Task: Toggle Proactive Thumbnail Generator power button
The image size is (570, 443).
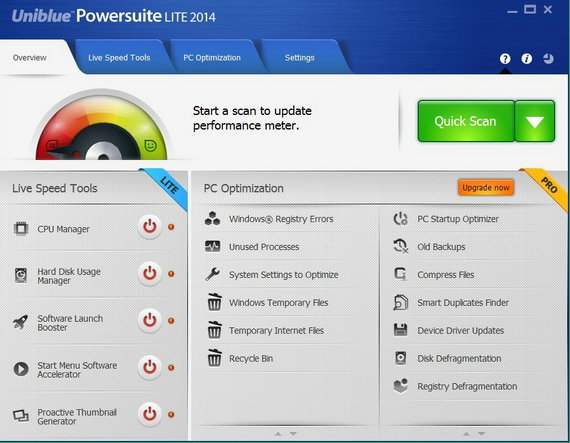Action: coord(149,414)
